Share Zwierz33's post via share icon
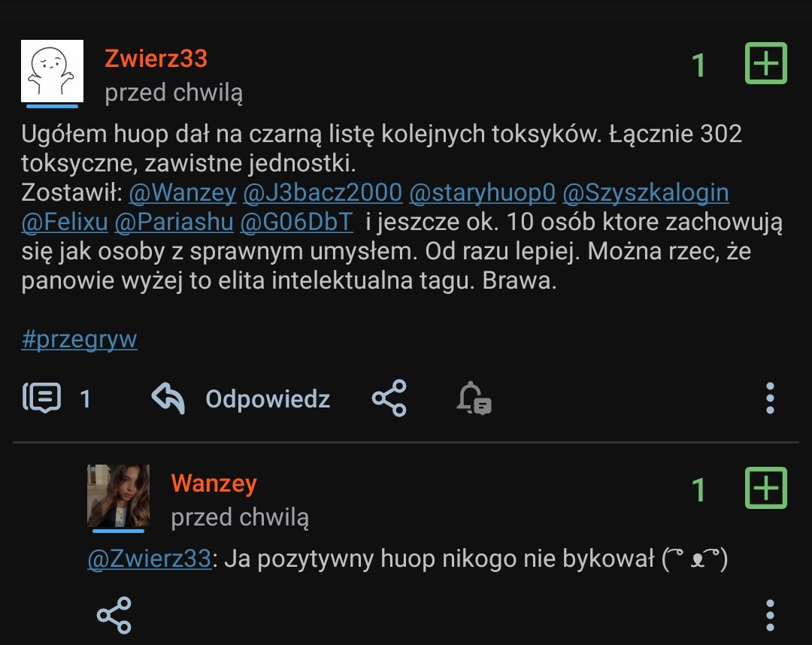Screen dimensions: 812x645 389,398
